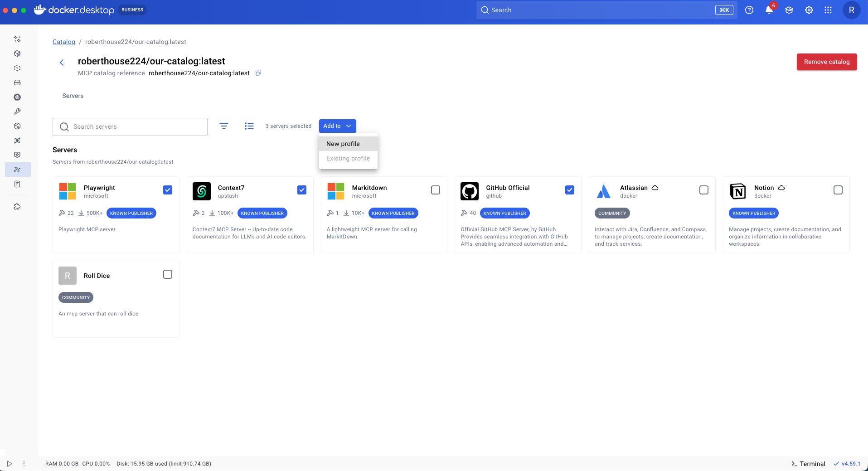The image size is (868, 471).
Task: Open the help question-mark icon
Action: [x=749, y=10]
